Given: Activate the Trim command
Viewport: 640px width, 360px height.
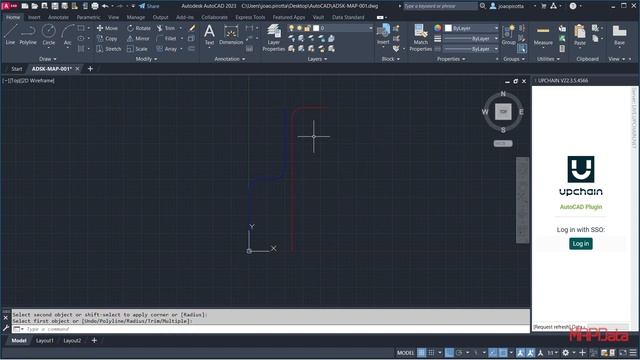Looking at the screenshot, I should click(x=166, y=28).
